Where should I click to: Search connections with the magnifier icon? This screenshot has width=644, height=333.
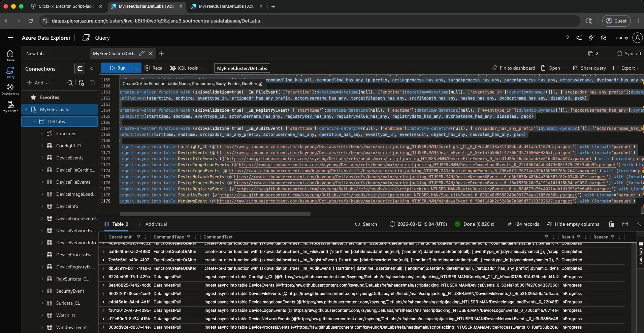pos(70,83)
